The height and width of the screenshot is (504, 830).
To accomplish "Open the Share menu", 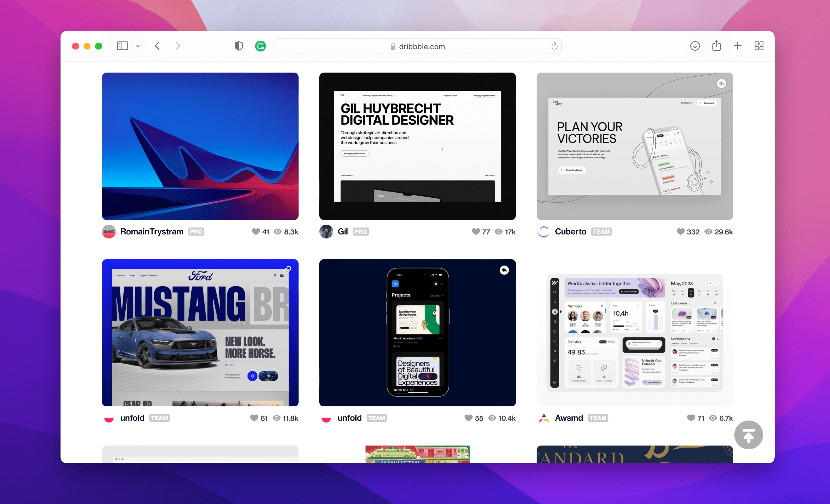I will click(x=716, y=46).
